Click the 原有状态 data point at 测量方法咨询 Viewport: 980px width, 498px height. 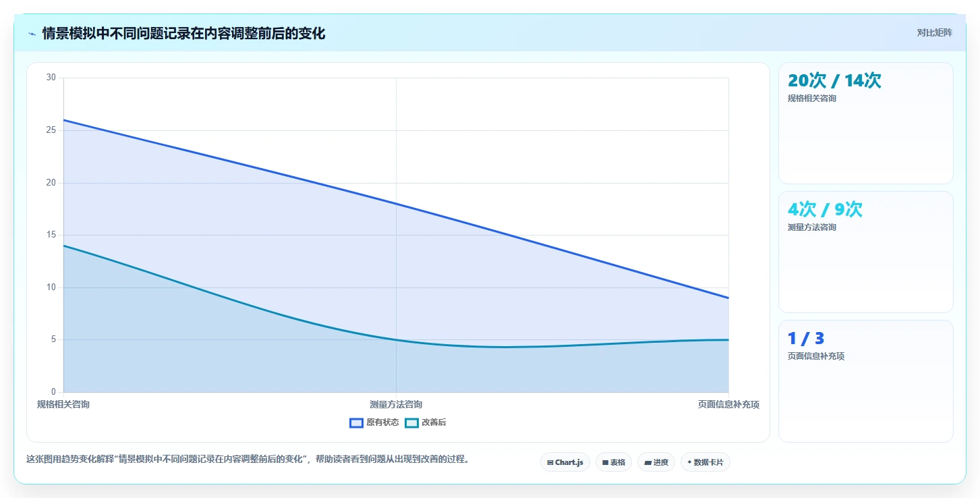[396, 204]
